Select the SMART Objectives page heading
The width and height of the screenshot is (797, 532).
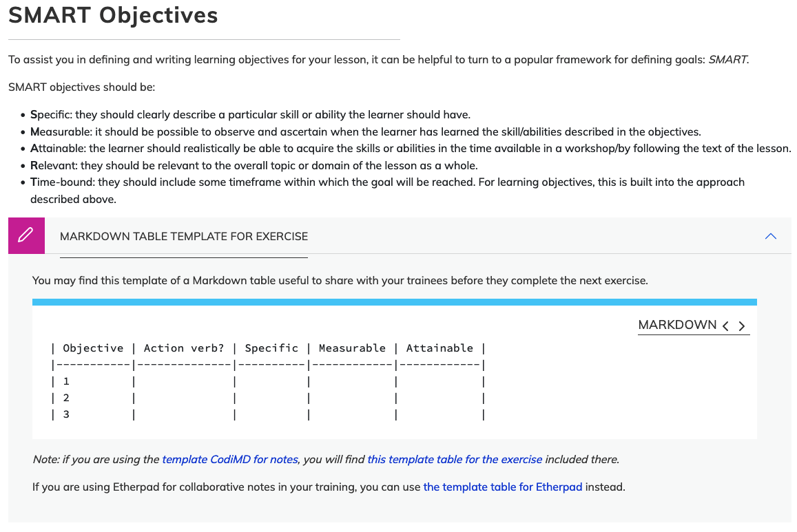112,14
